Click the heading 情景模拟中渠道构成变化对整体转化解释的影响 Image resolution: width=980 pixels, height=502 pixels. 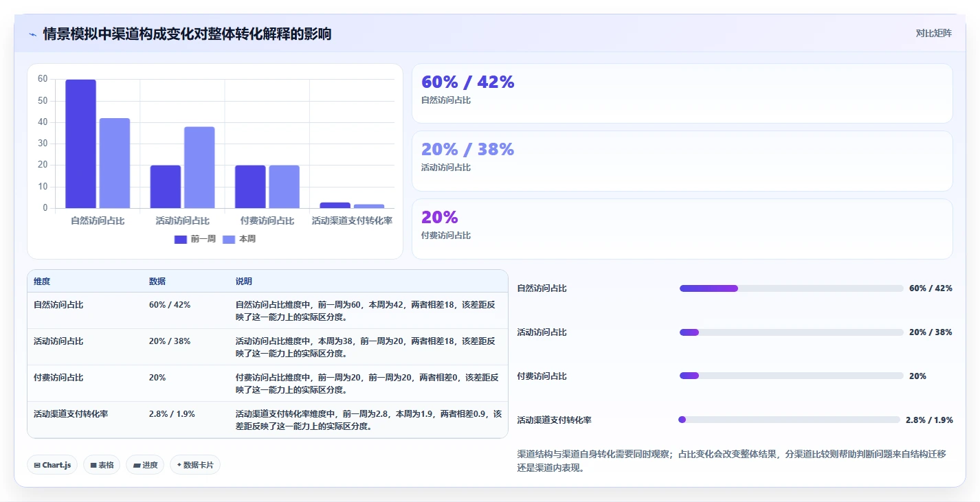pyautogui.click(x=187, y=34)
